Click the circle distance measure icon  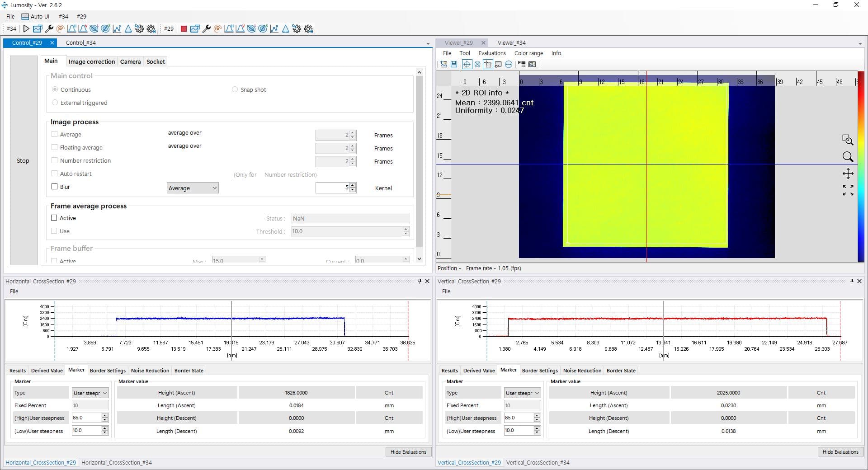(509, 64)
